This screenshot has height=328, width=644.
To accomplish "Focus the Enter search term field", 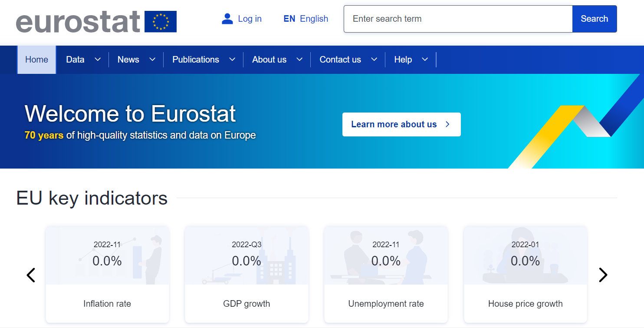I will click(x=458, y=19).
